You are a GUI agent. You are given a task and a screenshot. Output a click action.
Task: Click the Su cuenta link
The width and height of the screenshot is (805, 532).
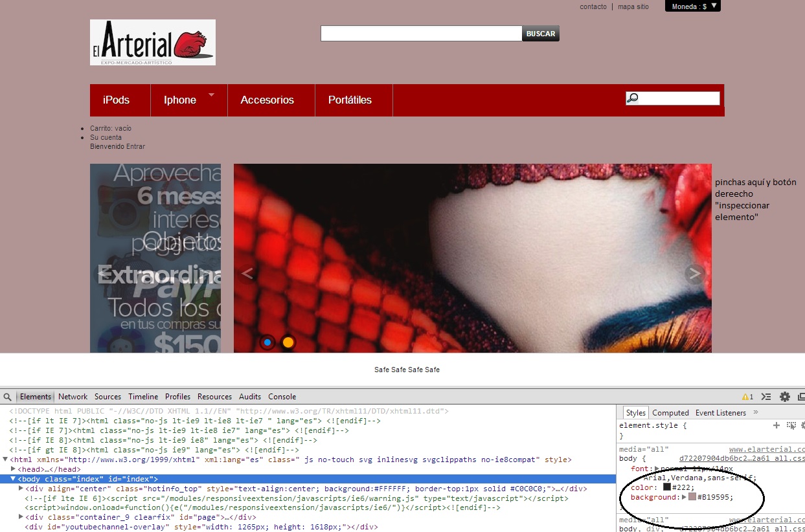pos(106,137)
